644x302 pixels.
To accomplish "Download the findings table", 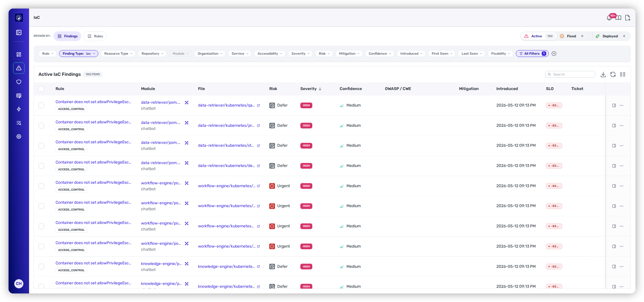I will pos(603,74).
